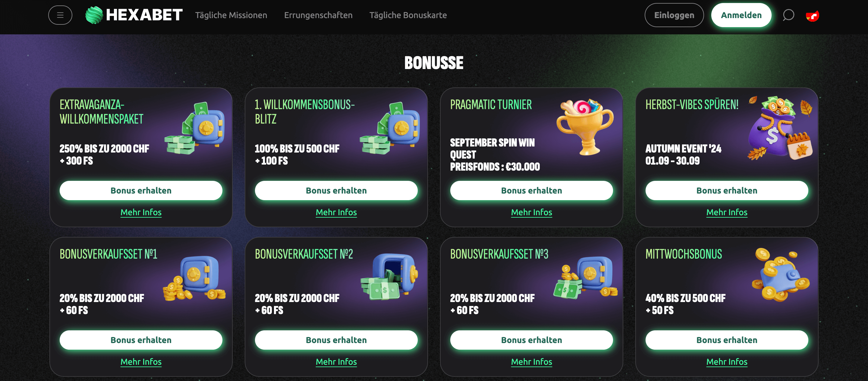Open the search magnifier icon
The height and width of the screenshot is (381, 868).
(788, 15)
